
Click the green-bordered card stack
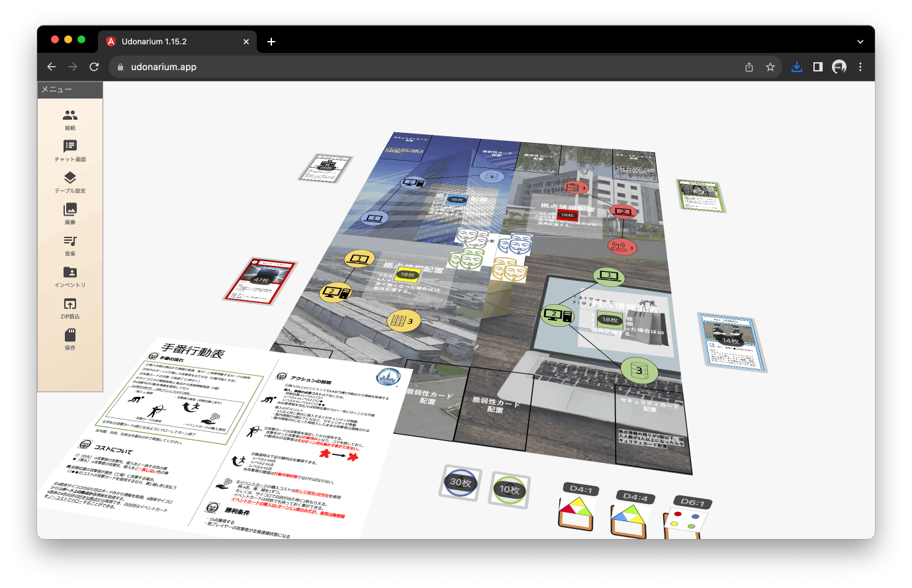700,196
